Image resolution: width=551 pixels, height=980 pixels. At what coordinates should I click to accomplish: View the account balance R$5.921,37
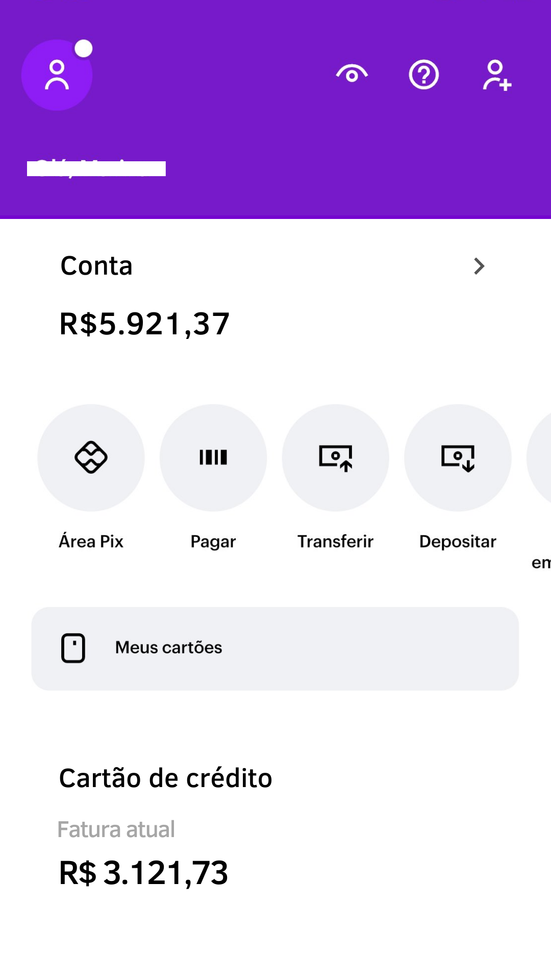(x=144, y=324)
